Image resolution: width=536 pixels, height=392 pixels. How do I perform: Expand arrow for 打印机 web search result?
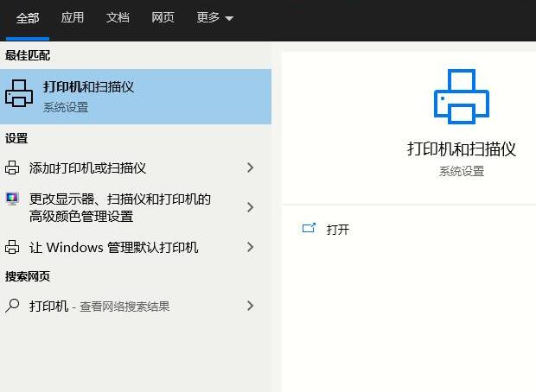click(x=250, y=306)
